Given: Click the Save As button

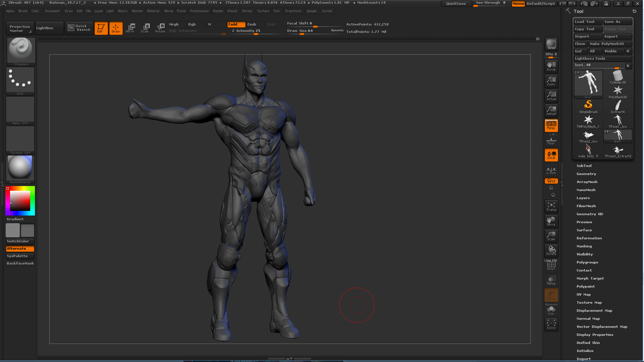Looking at the screenshot, I should [x=618, y=21].
